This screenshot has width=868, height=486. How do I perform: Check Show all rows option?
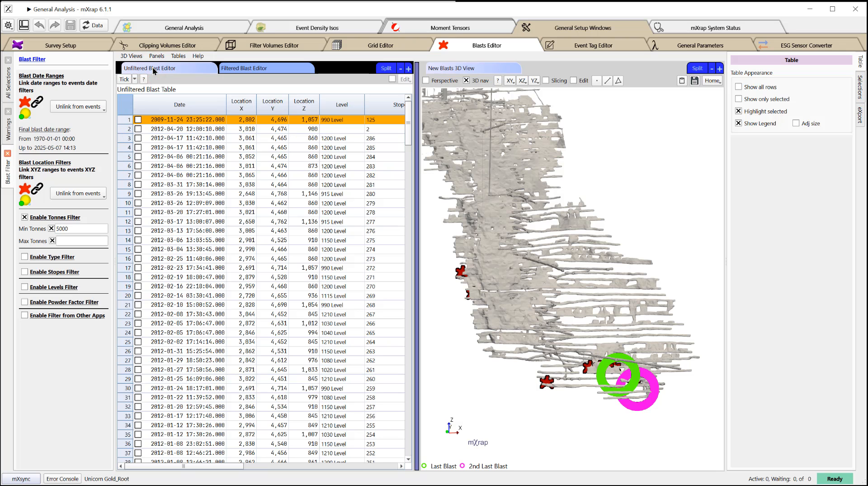click(739, 86)
